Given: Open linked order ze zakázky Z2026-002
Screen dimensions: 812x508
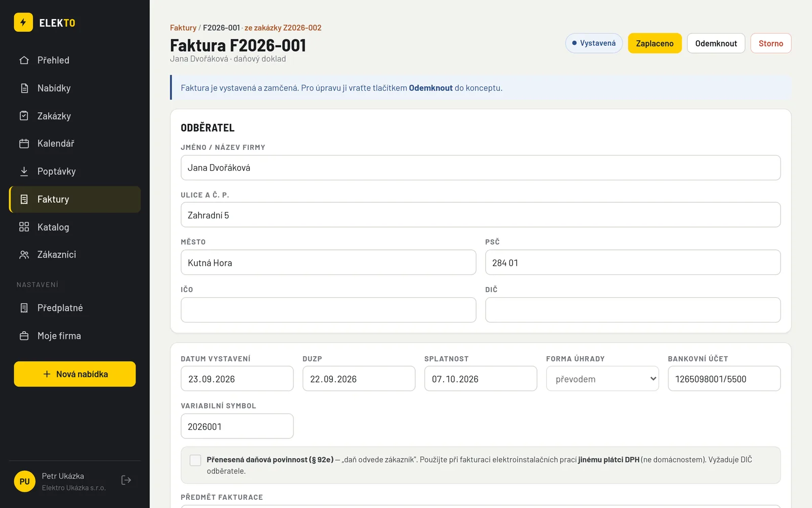Looking at the screenshot, I should [283, 28].
